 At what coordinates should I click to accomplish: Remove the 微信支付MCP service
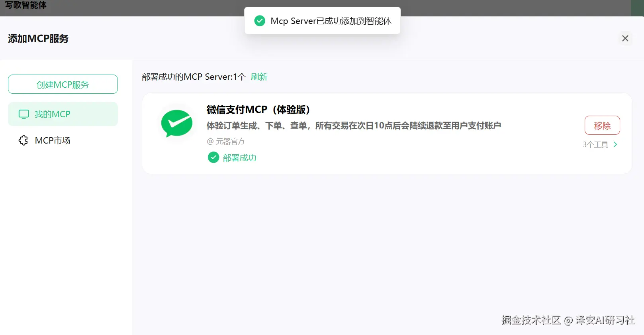tap(602, 126)
